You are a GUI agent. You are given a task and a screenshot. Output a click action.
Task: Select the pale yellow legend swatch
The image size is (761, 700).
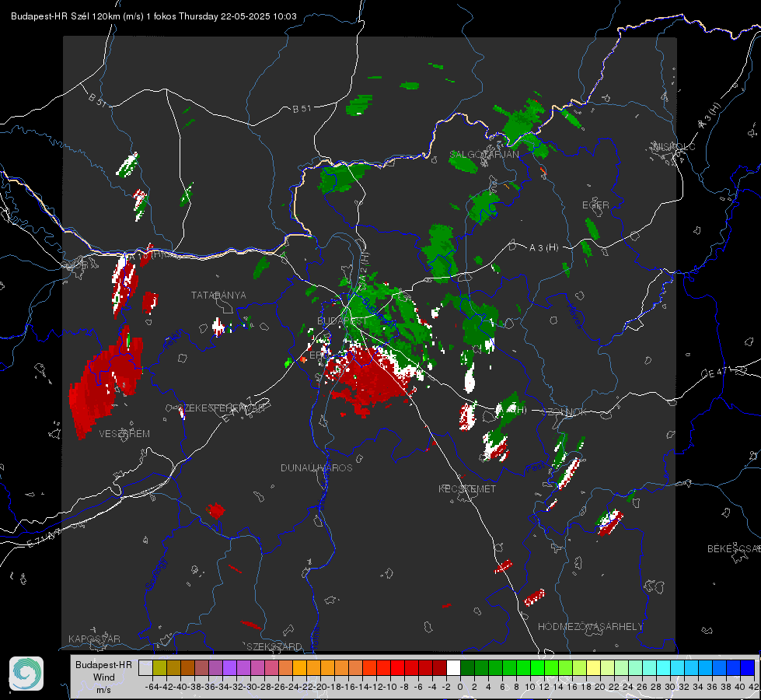coord(593,667)
